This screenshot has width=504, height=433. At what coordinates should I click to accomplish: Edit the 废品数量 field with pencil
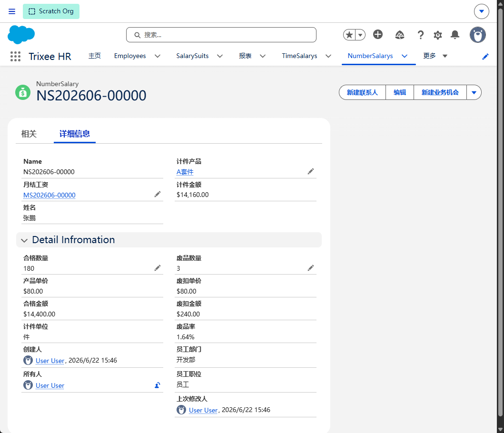pos(310,268)
